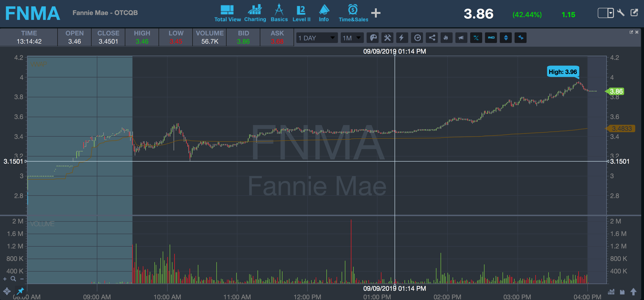Click the crossed tools settings icon
This screenshot has width=644, height=300.
(x=387, y=38)
